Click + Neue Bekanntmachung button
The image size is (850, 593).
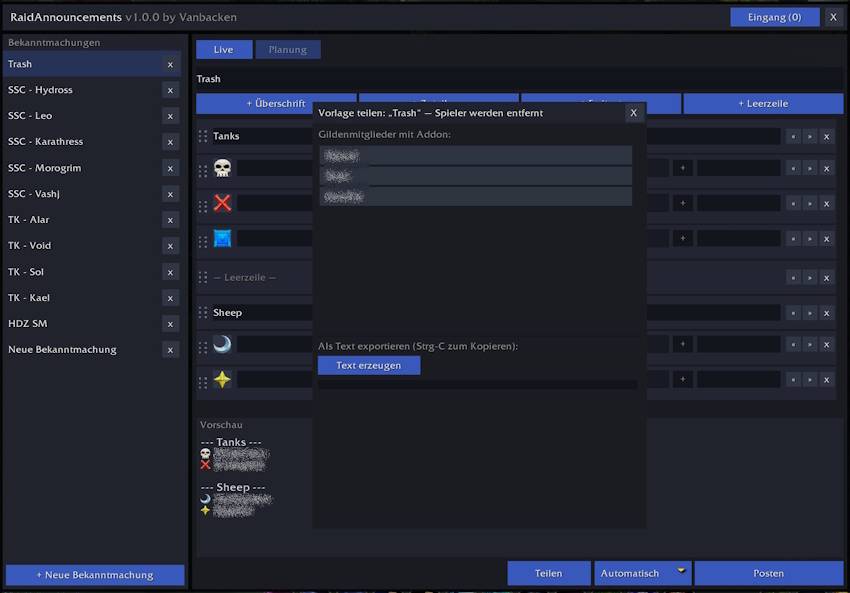click(95, 575)
